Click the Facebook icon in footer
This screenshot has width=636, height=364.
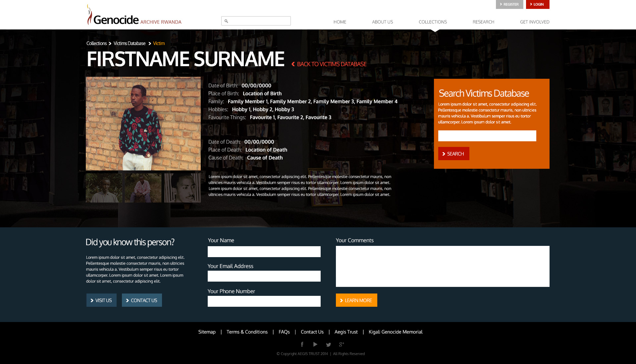coord(302,344)
